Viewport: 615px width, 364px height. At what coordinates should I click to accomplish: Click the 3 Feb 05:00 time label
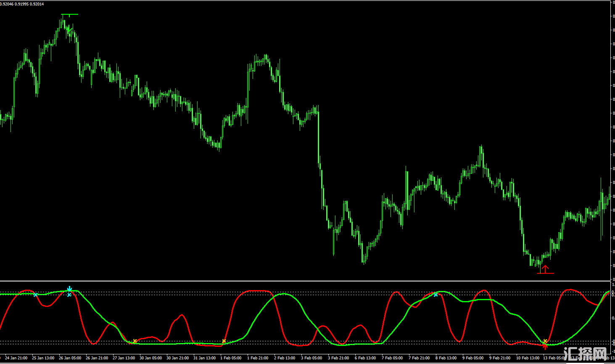(x=311, y=358)
